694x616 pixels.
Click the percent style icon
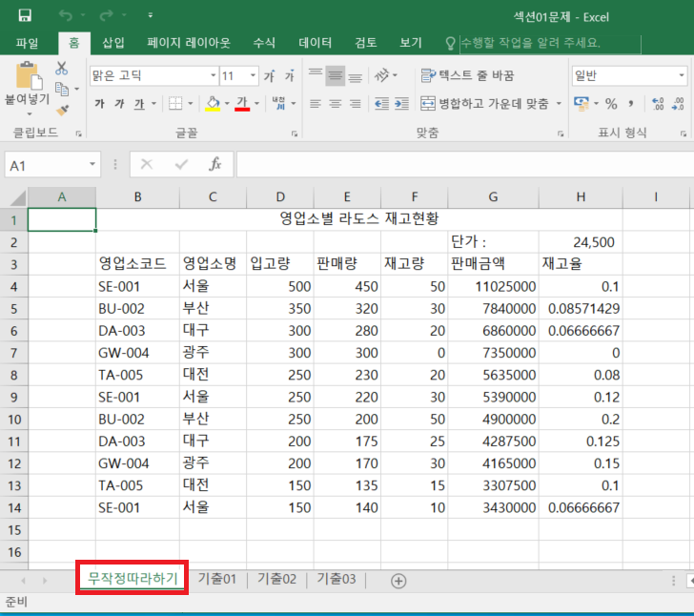611,103
